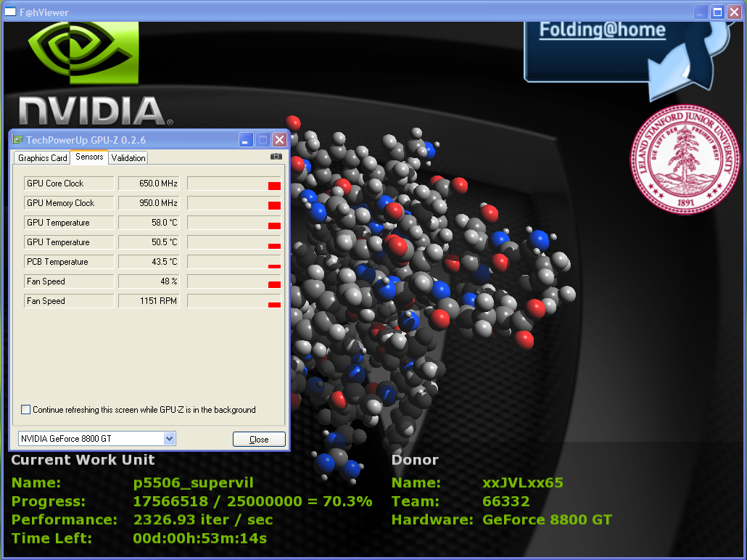Click the GPU-Z title bar app icon
747x560 pixels.
pyautogui.click(x=17, y=140)
